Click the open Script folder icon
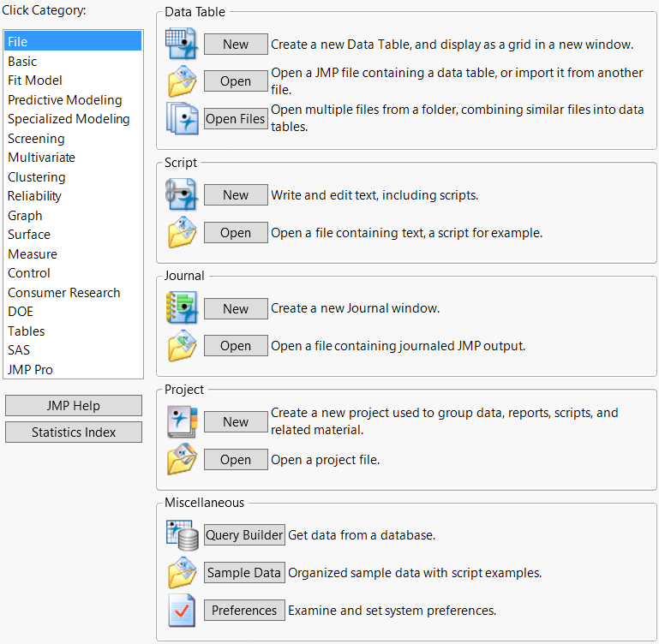The height and width of the screenshot is (644, 659). coord(182,232)
